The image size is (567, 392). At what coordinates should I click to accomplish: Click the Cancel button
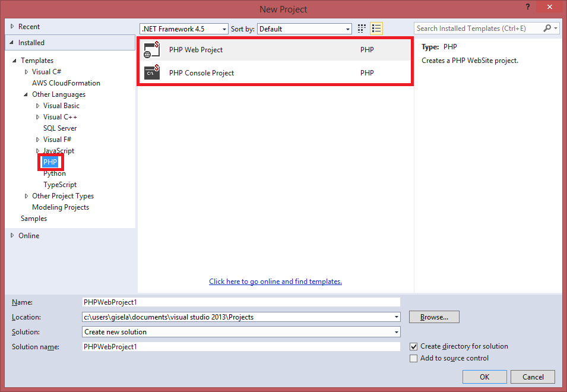coord(533,377)
